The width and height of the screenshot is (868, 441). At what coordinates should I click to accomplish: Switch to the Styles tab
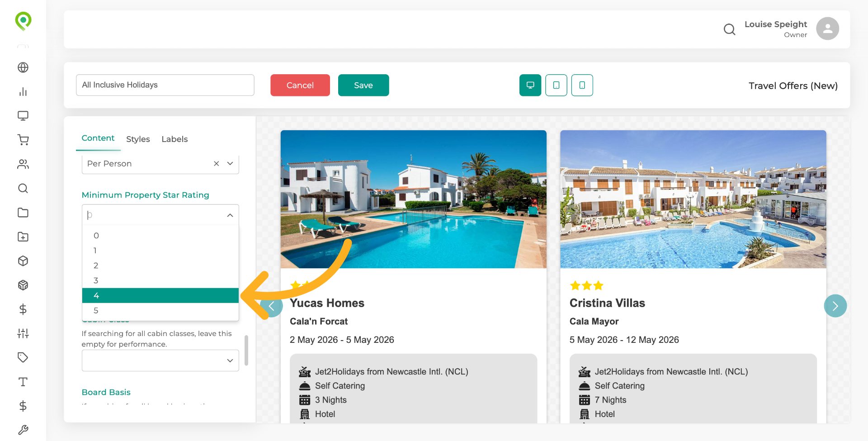138,139
